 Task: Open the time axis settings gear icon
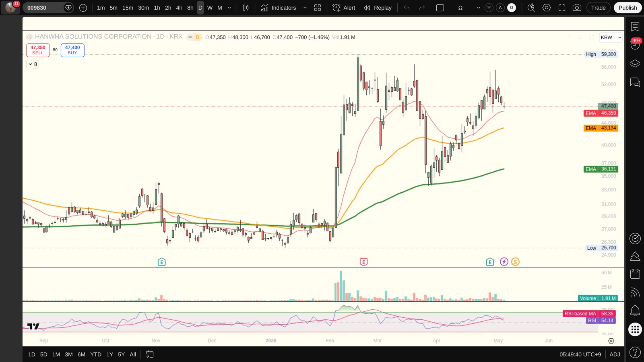point(611,341)
